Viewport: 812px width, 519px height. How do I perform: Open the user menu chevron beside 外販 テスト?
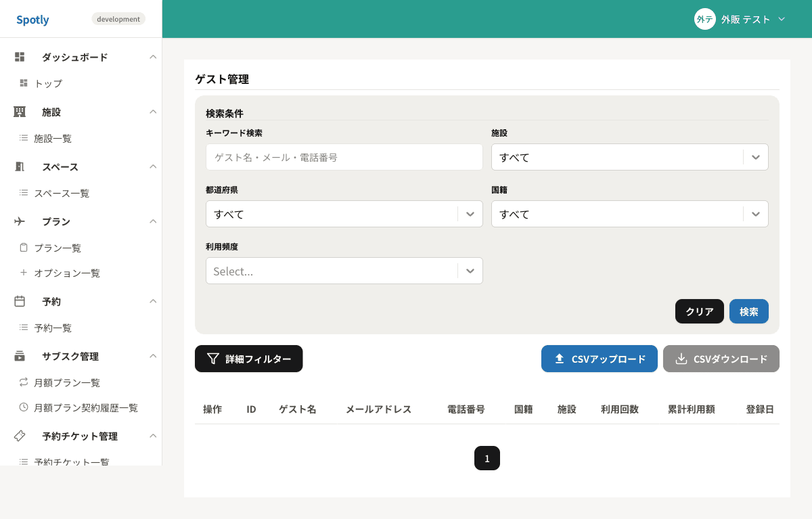[x=782, y=19]
